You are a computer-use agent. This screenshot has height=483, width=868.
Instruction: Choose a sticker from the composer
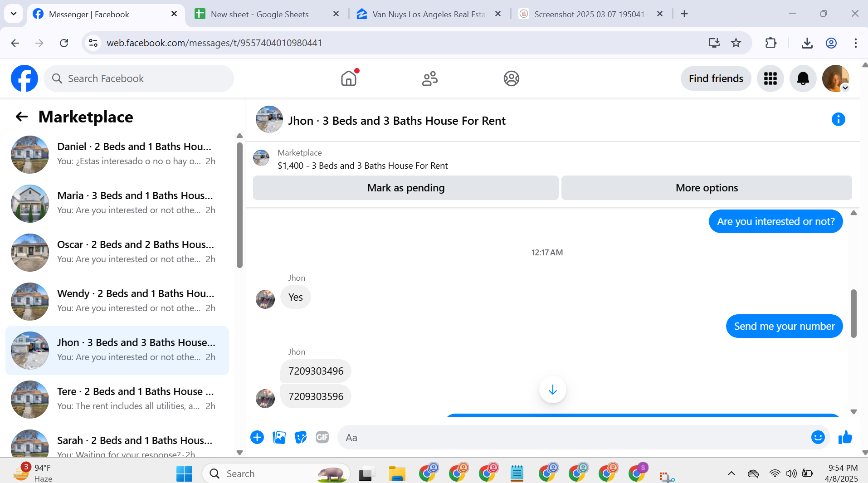301,437
